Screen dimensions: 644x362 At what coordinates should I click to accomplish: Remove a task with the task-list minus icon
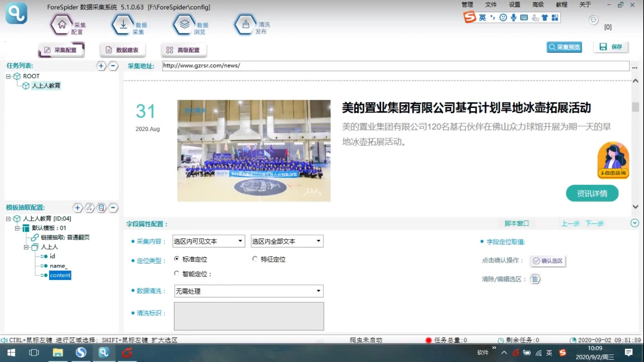113,66
